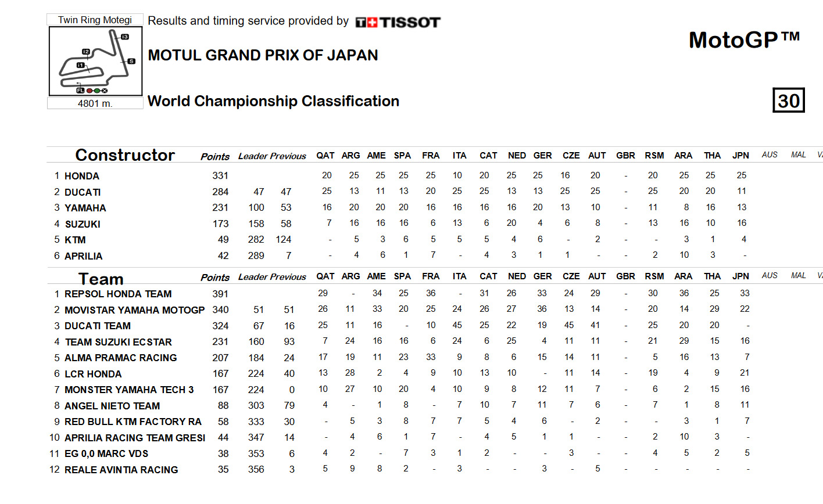Click the Tissot logo

[398, 22]
